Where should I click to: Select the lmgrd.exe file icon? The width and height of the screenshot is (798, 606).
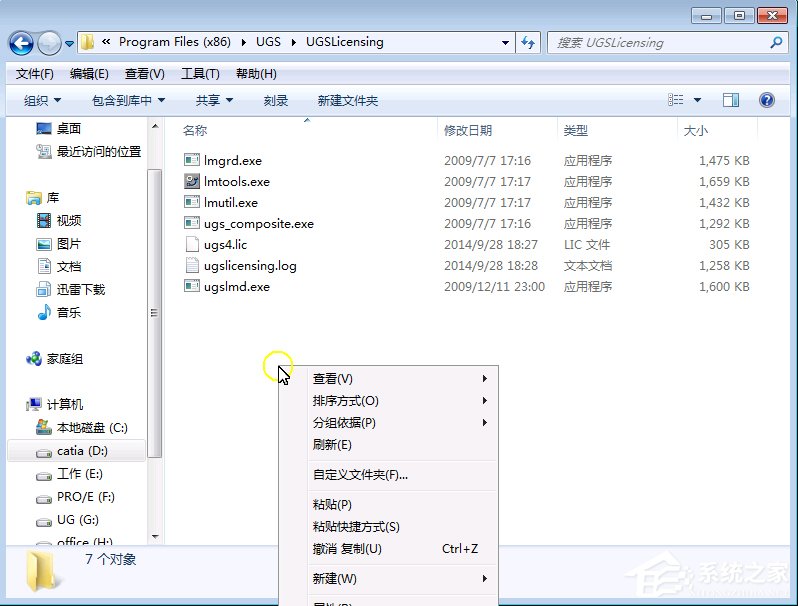point(192,160)
